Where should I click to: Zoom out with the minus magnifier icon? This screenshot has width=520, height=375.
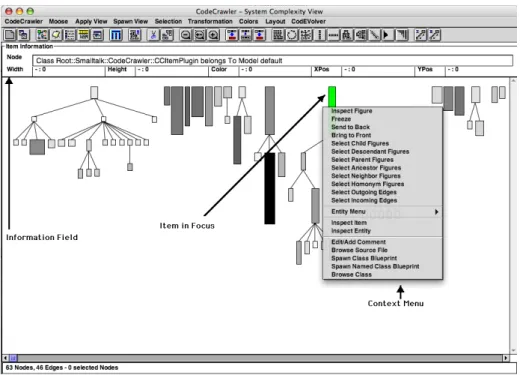[186, 35]
